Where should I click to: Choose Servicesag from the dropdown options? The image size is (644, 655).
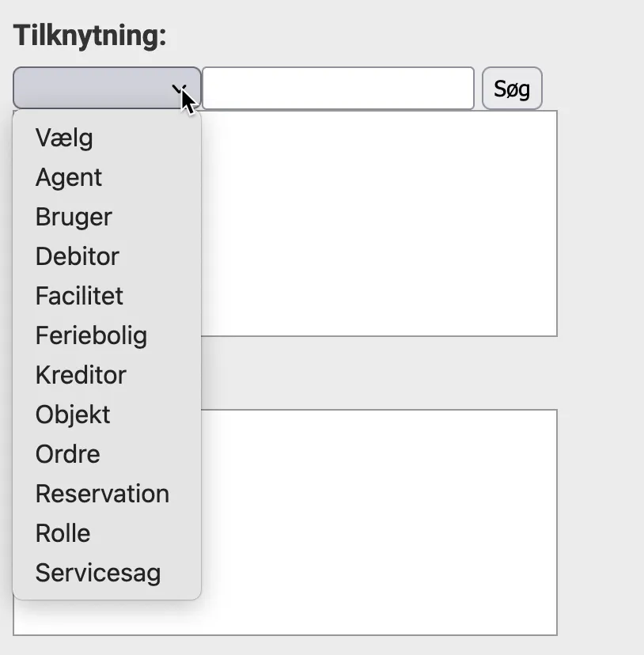[x=98, y=573]
